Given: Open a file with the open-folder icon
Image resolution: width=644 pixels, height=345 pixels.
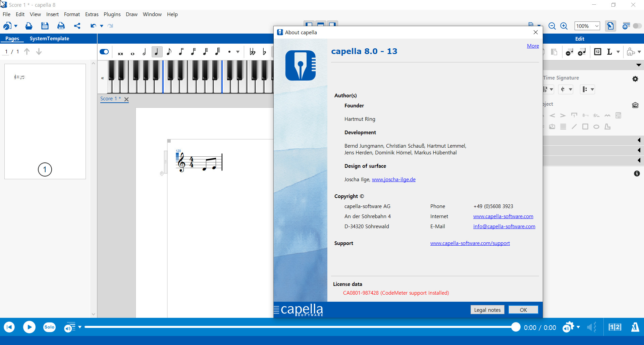Looking at the screenshot, I should pos(29,26).
